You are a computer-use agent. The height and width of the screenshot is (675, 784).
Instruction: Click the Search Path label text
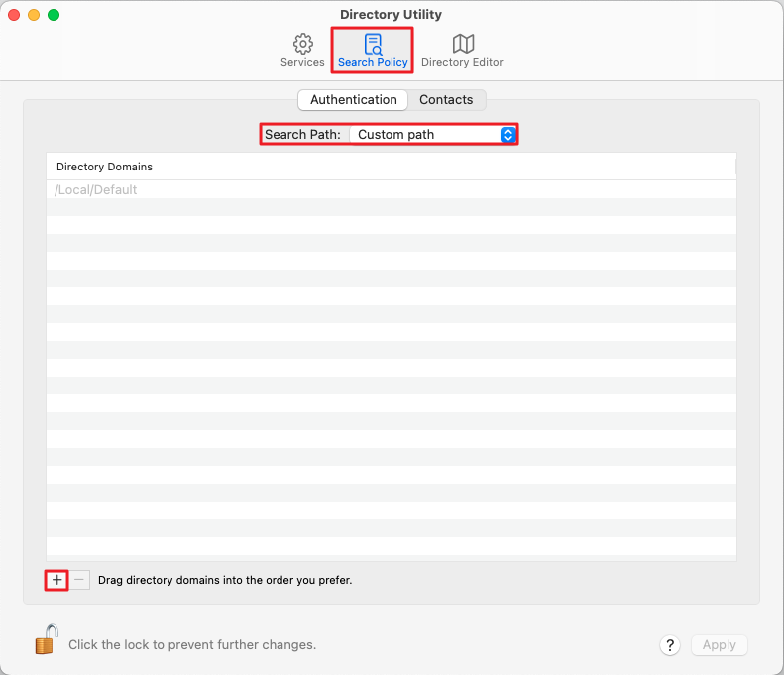302,135
